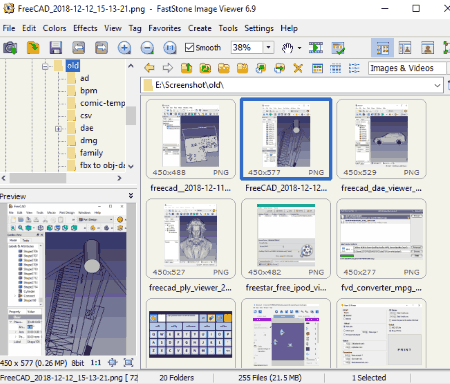Expand the E:\Screenshot\old\ path dropdown

tap(437, 85)
